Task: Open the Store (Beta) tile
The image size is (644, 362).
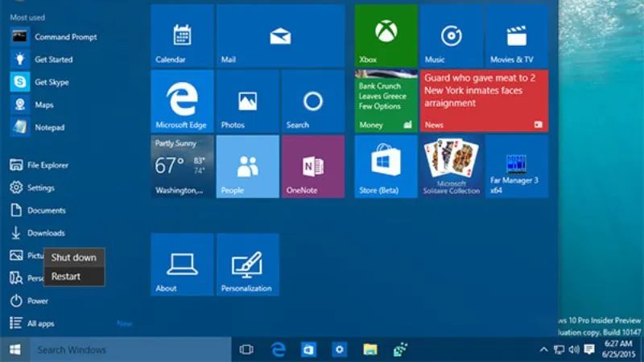Action: tap(386, 167)
